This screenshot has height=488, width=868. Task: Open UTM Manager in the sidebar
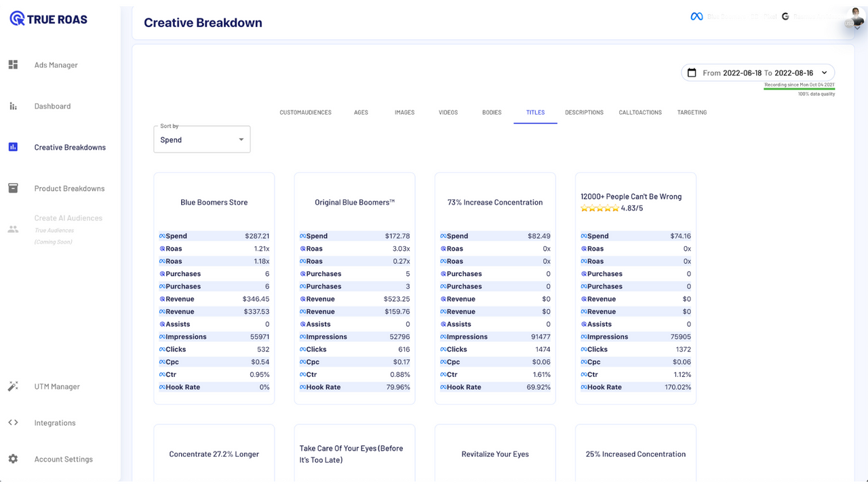tap(57, 386)
